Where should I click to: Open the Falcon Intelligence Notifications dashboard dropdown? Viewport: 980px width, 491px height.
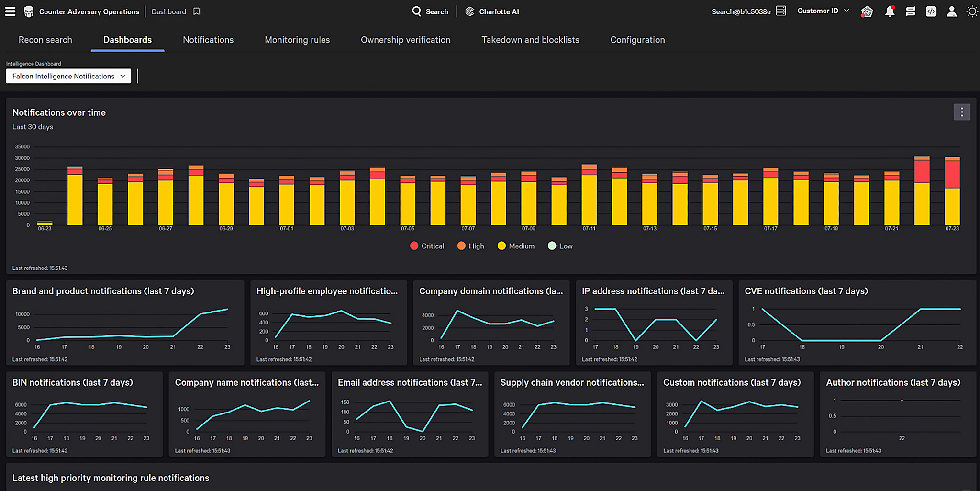coord(68,76)
